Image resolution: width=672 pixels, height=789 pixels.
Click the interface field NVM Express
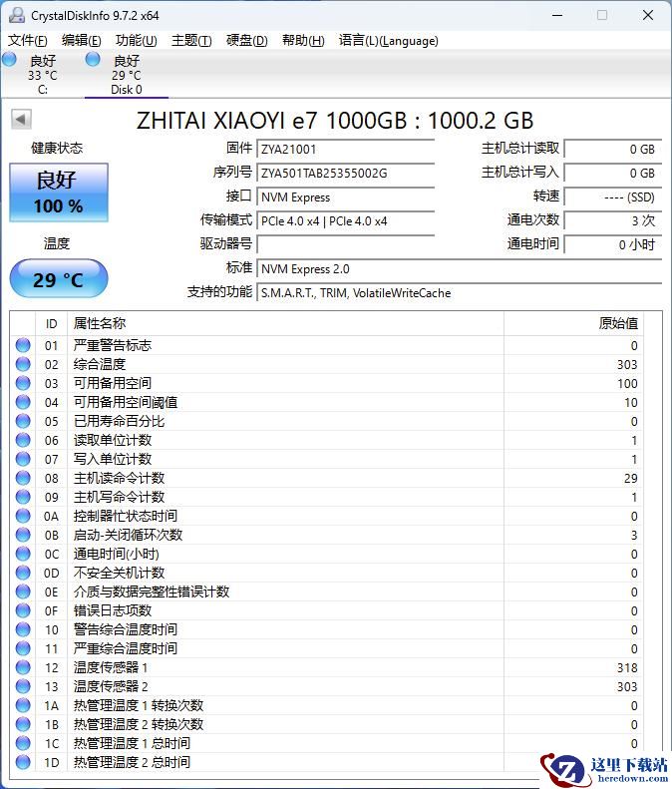346,197
